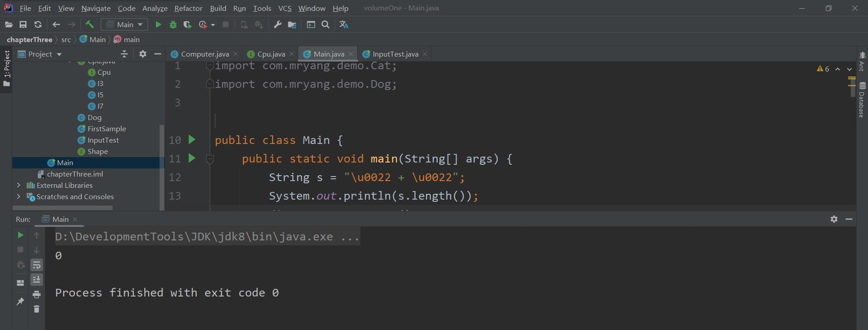868x330 pixels.
Task: Rerun Main from the Run panel
Action: [20, 235]
